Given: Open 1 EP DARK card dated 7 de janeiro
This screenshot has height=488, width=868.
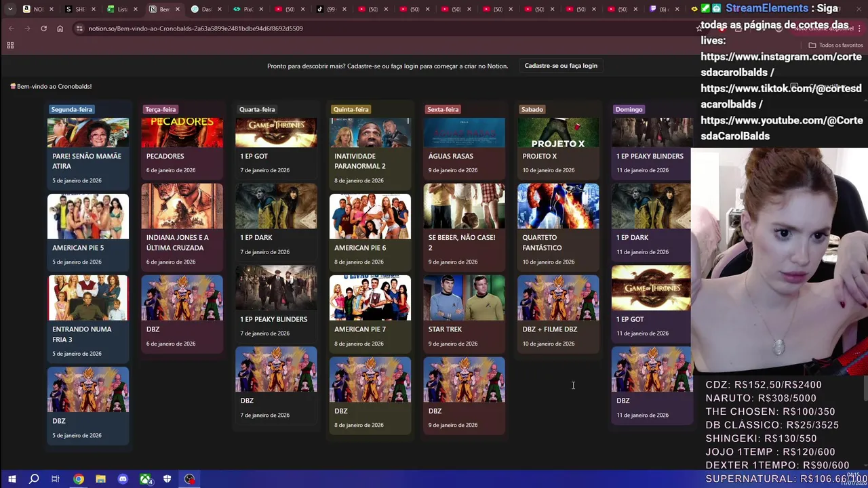Looking at the screenshot, I should 276,222.
